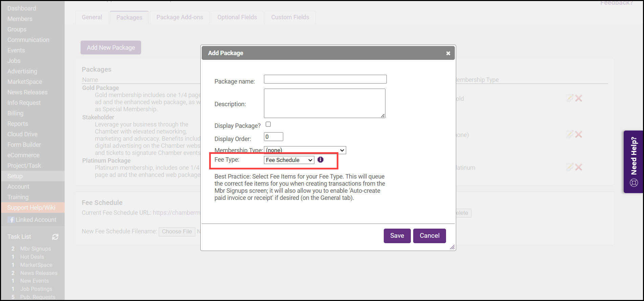Open the Fee Type dropdown
644x301 pixels.
(x=289, y=160)
